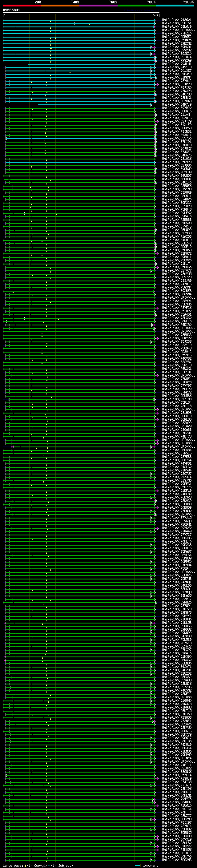
Task: Choose the UniRef100_A0YK43 entry
Action: (x=176, y=101)
